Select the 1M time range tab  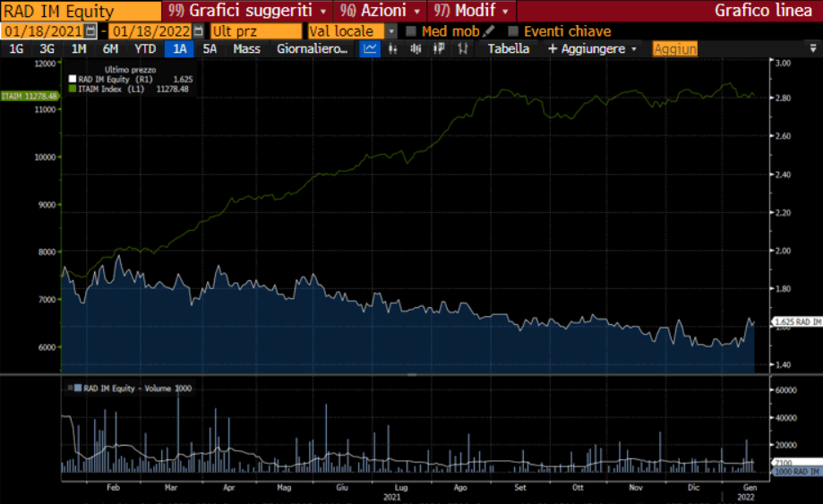tap(79, 48)
